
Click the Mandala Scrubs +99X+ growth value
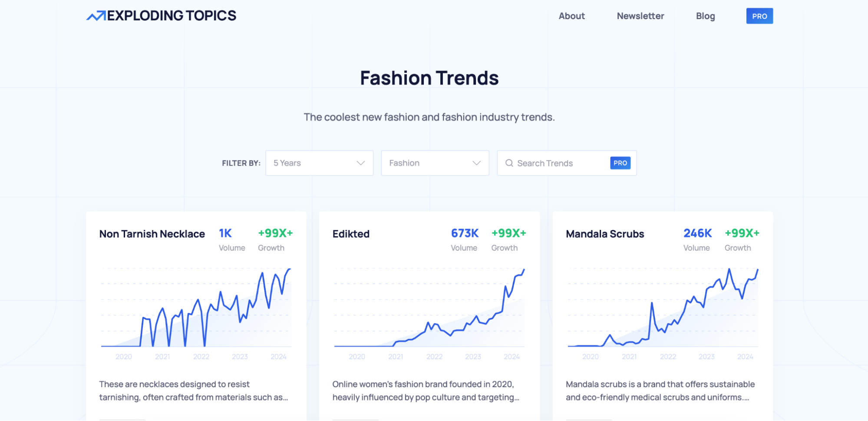tap(742, 233)
